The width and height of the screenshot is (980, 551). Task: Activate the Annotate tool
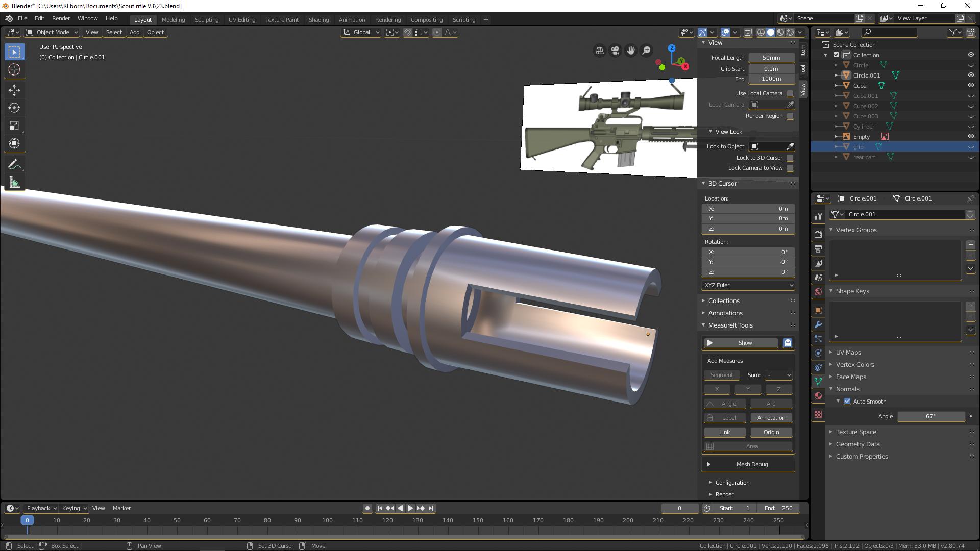pos(14,163)
